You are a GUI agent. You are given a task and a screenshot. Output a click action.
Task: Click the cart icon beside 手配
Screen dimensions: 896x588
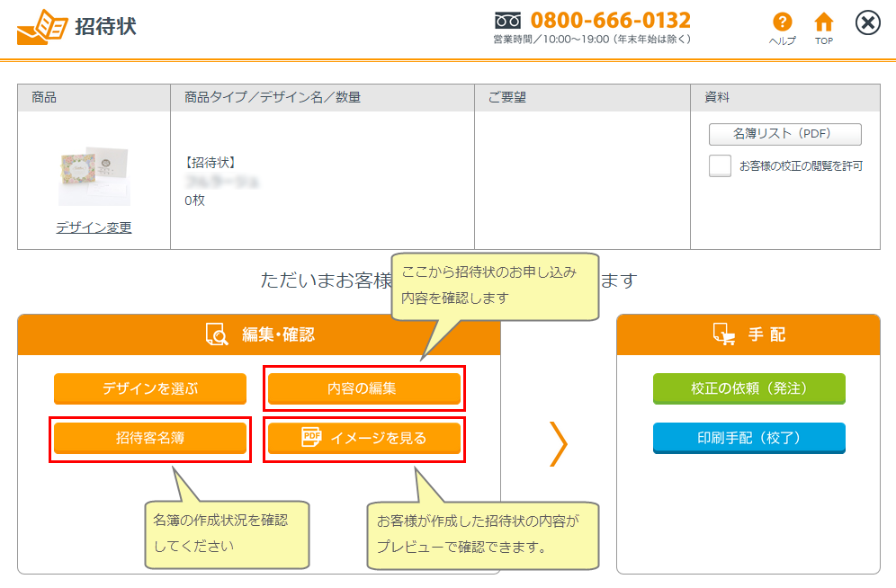[723, 335]
